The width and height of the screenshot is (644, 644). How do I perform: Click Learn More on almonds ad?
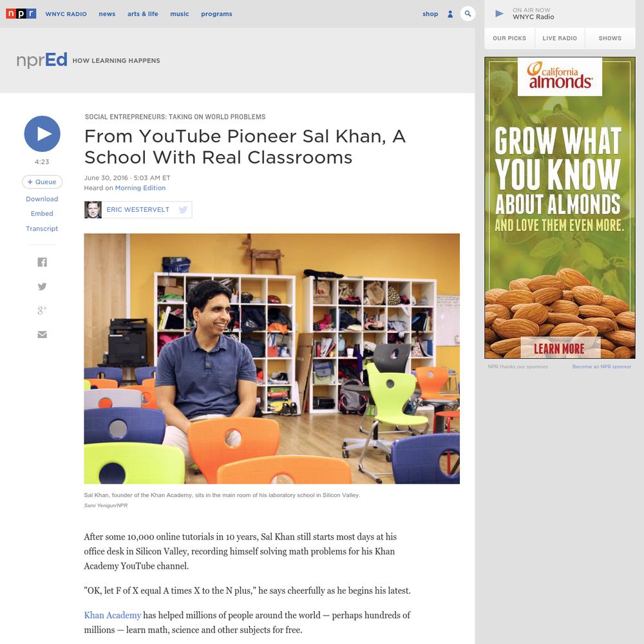pyautogui.click(x=561, y=348)
